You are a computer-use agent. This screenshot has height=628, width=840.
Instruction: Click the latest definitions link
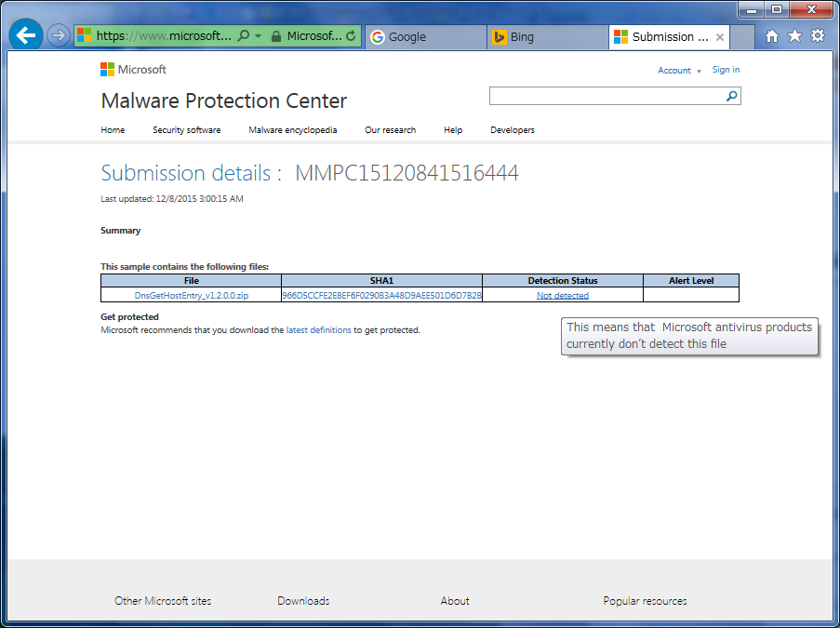coord(319,330)
